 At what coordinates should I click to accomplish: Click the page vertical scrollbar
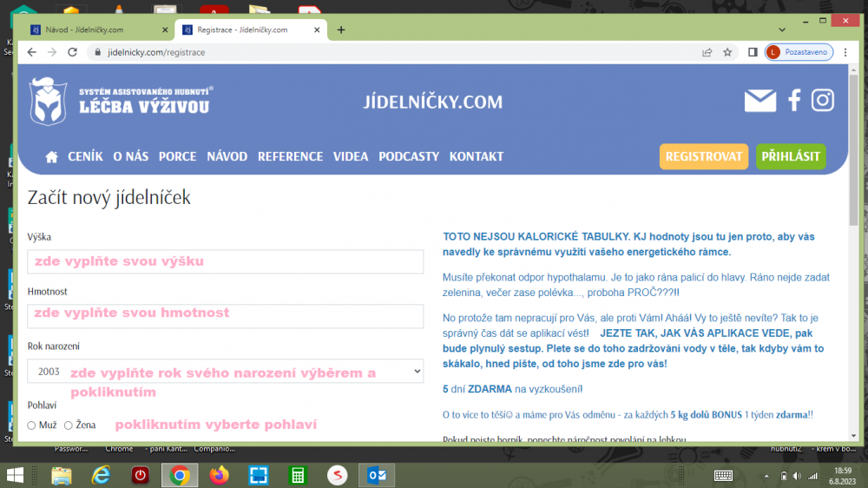coord(853,260)
